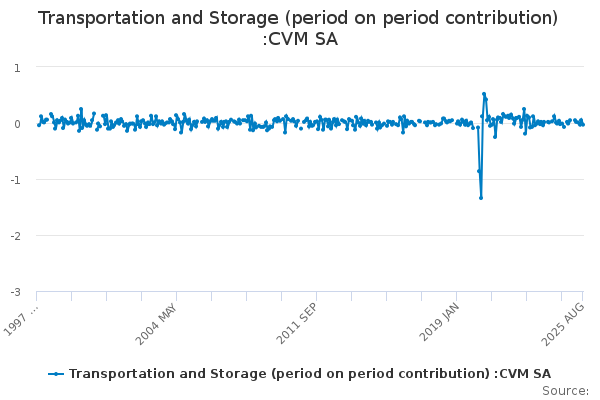Click the x-axis baseline of the chart
Viewport: 600px width, 400px height.
point(300,291)
